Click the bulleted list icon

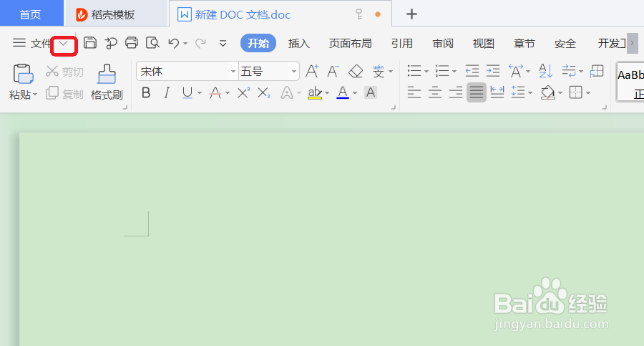[x=414, y=71]
